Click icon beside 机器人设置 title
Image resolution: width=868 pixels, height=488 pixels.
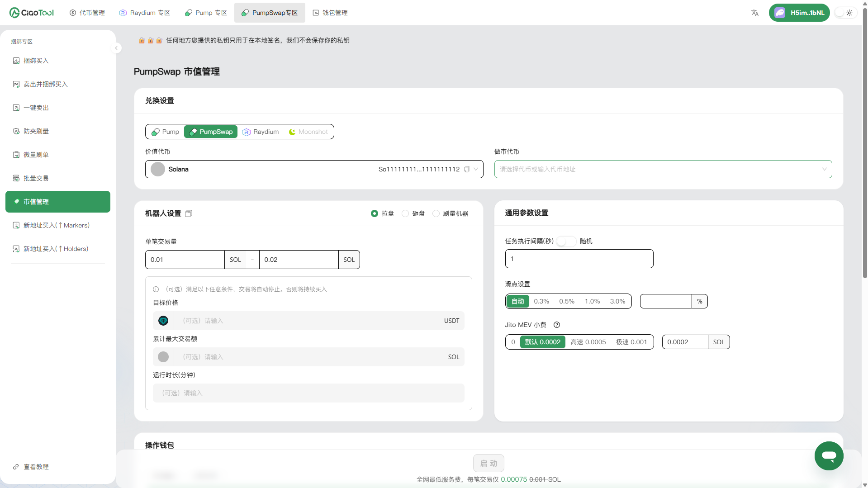click(189, 213)
